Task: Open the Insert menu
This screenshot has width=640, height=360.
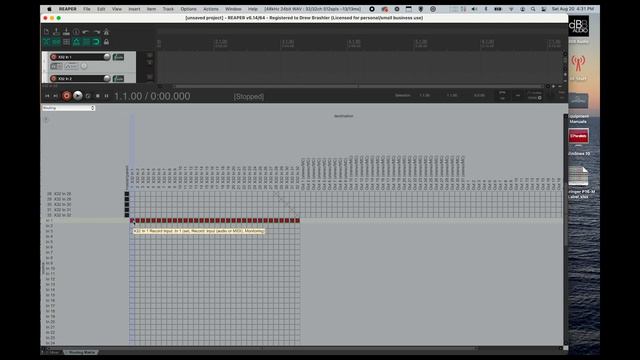Action: (134, 9)
